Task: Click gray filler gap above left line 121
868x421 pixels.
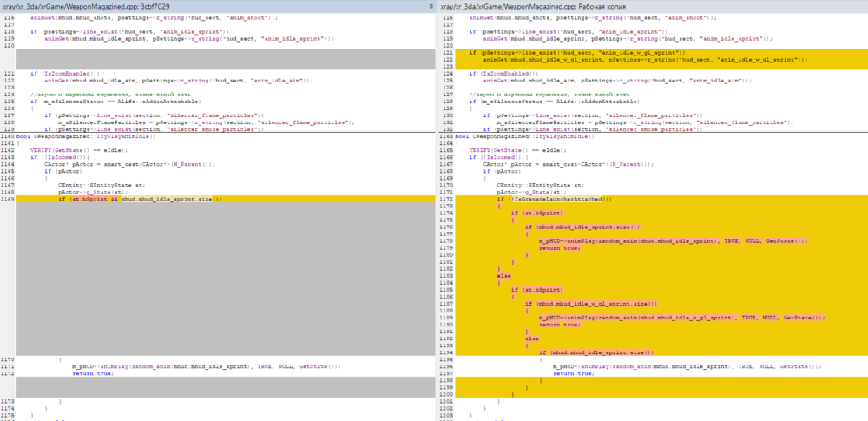Action: (217, 59)
